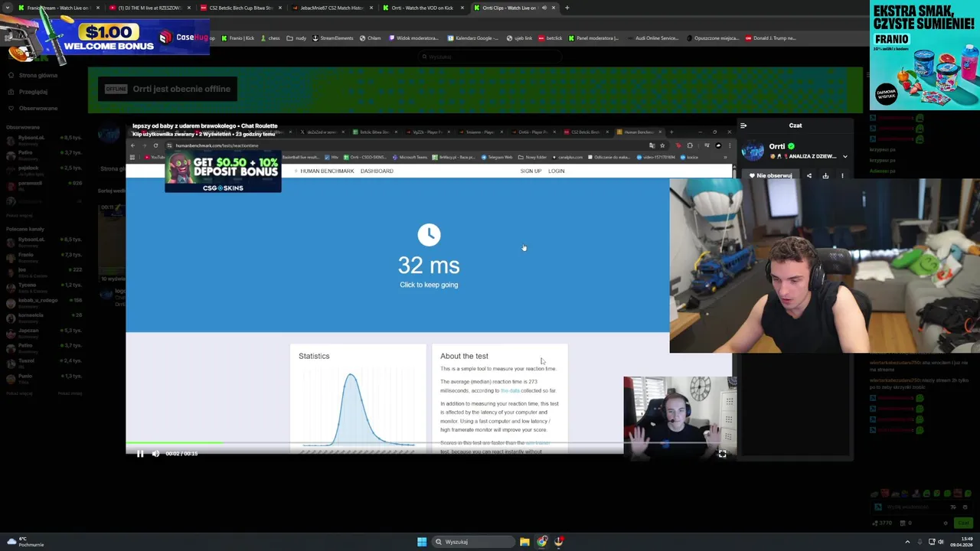This screenshot has width=980, height=551.
Task: Open a new browser tab
Action: 567,8
